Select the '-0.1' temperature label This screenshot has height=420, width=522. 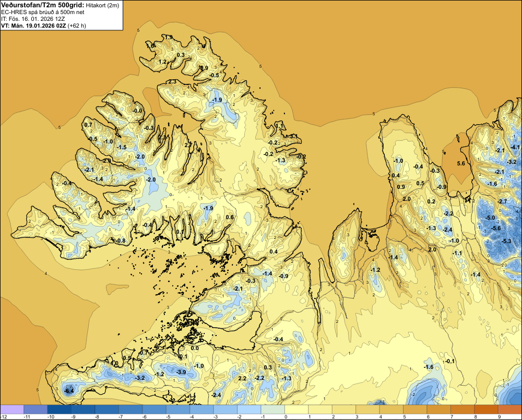(449, 361)
